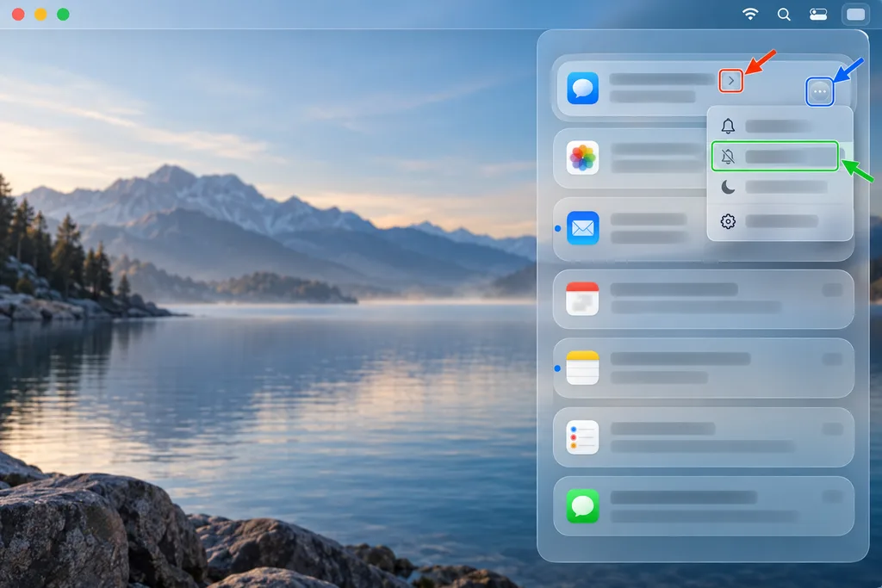Click the yellow Notes app icon
The height and width of the screenshot is (588, 882).
[582, 368]
